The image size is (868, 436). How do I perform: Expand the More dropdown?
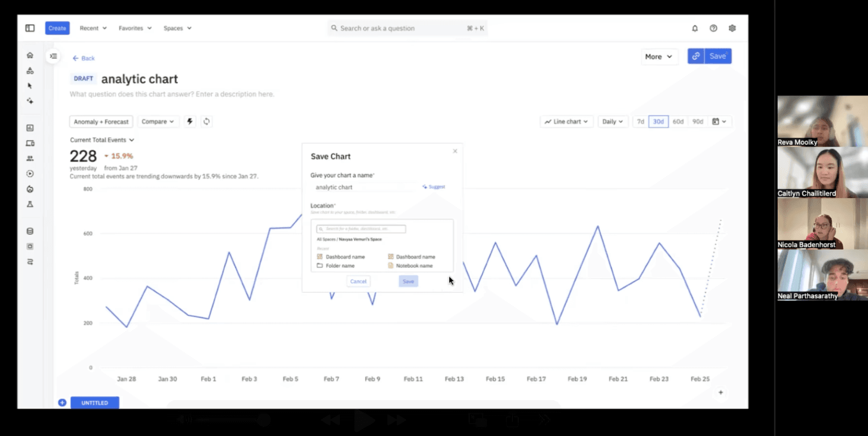tap(659, 56)
